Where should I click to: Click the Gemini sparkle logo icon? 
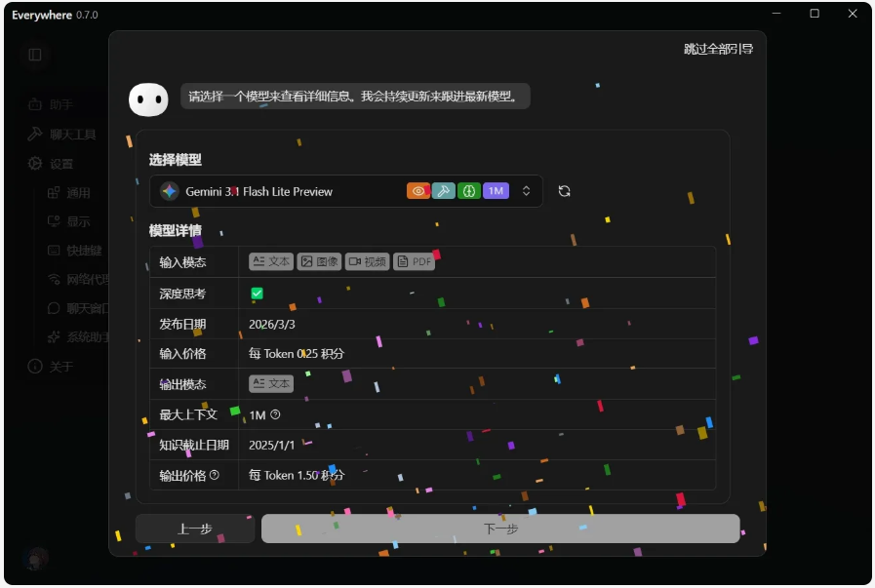click(x=169, y=191)
